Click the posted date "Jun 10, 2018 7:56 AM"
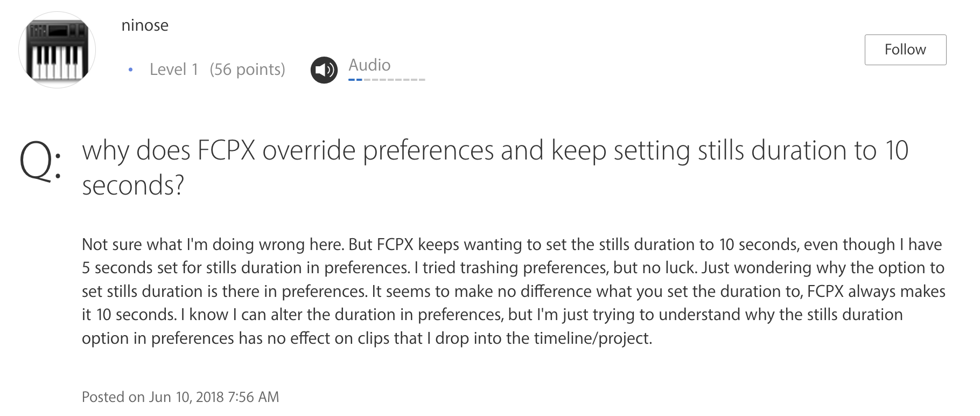Viewport: 980px width, 416px height. (214, 397)
